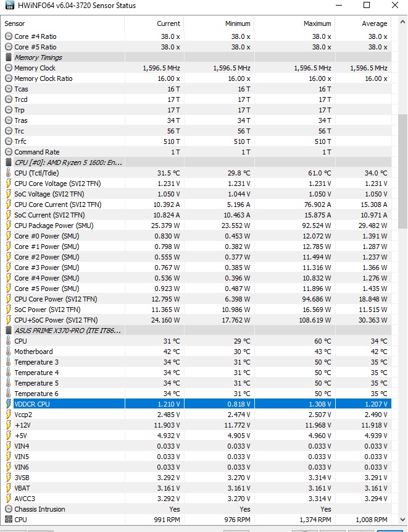Click the clock icon next to Memory Clock
The image size is (408, 532).
[9, 68]
